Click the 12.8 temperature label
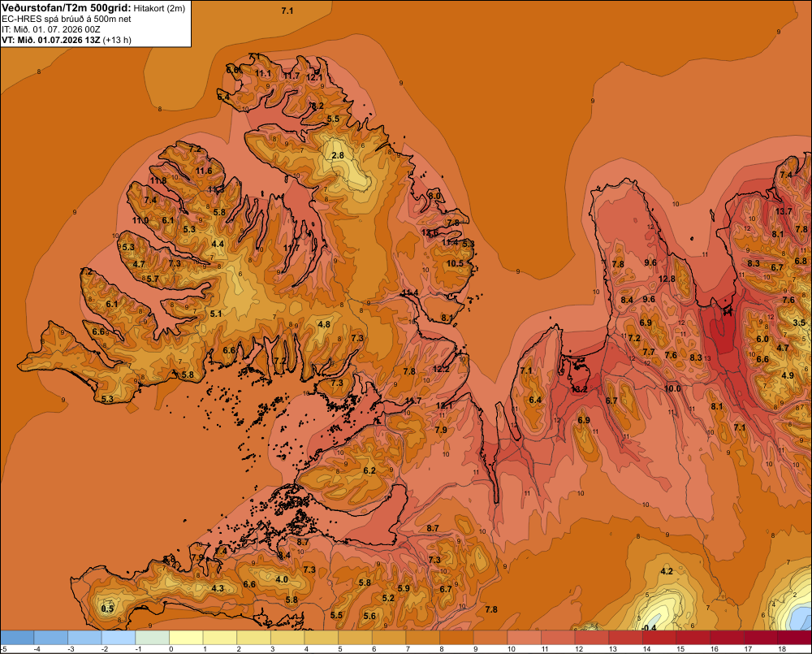 point(667,279)
